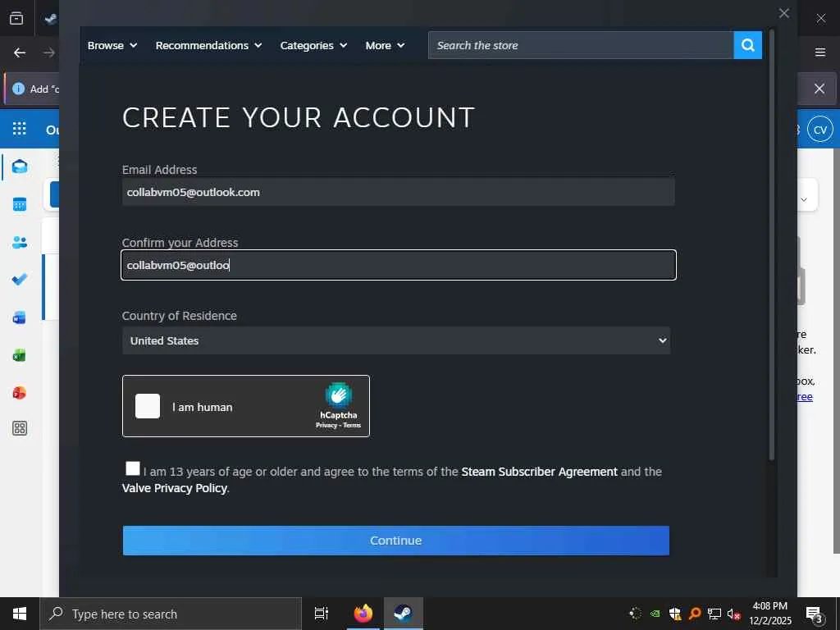This screenshot has height=630, width=840.
Task: Click the NVIDIA tray icon
Action: click(x=655, y=614)
